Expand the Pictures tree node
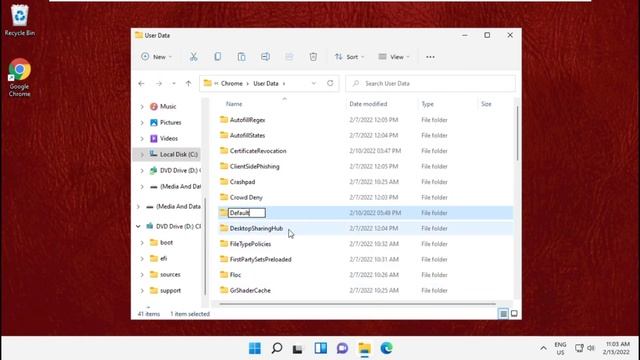The image size is (640, 360). (142, 122)
